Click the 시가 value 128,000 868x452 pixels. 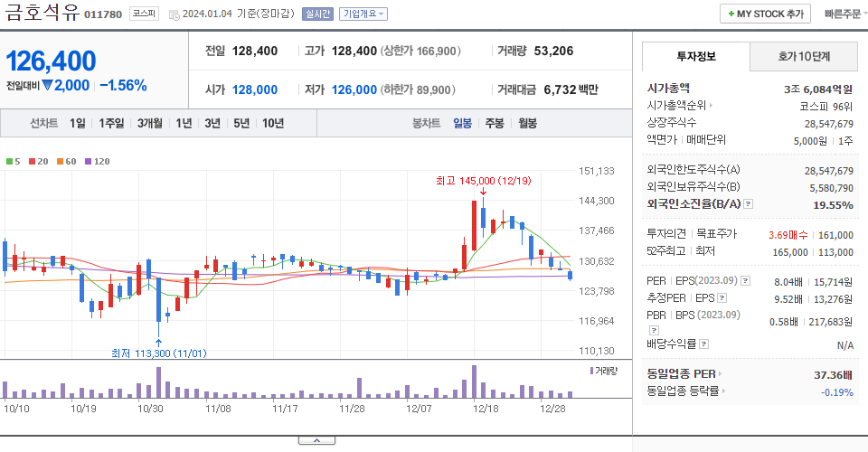coord(255,89)
